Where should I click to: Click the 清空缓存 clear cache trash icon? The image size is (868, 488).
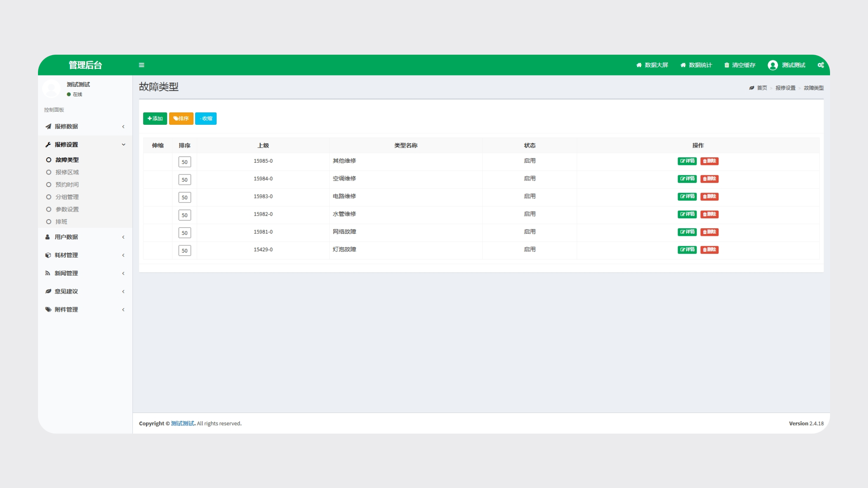pyautogui.click(x=727, y=65)
